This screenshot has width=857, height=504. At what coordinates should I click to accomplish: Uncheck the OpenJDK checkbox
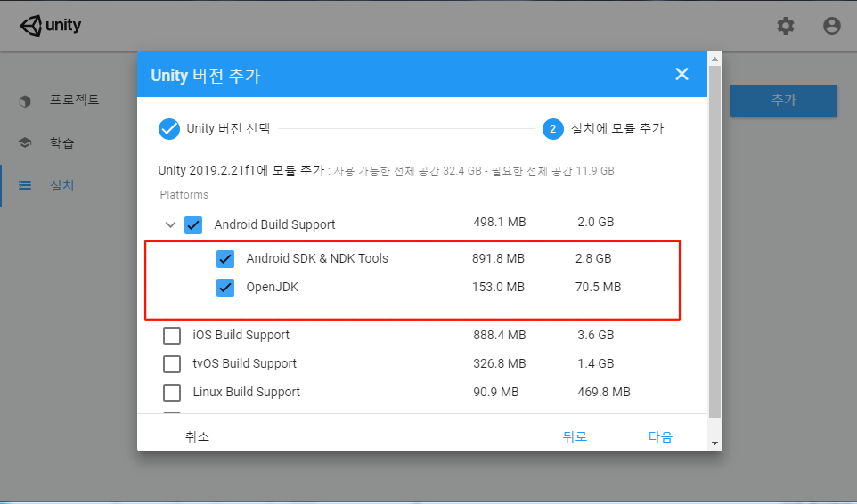pos(225,288)
